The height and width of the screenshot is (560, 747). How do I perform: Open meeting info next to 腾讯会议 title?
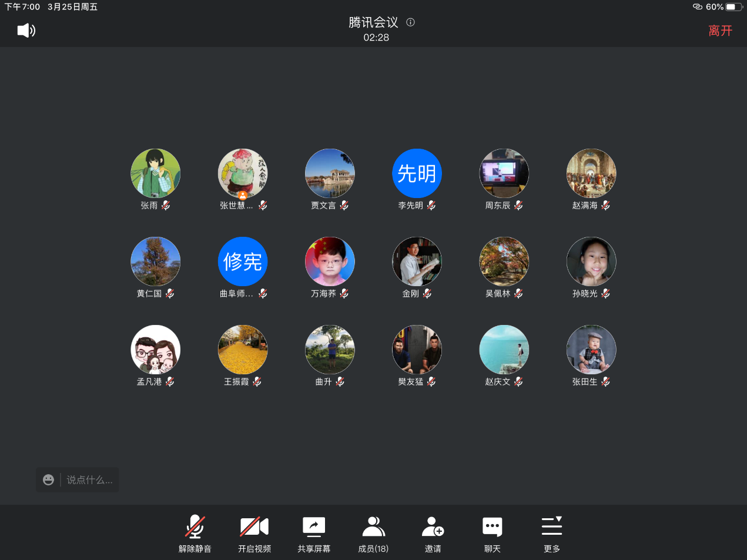[411, 22]
